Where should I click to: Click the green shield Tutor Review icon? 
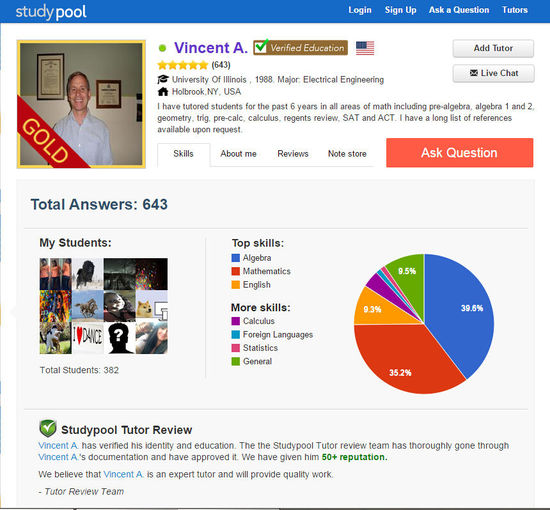point(48,428)
